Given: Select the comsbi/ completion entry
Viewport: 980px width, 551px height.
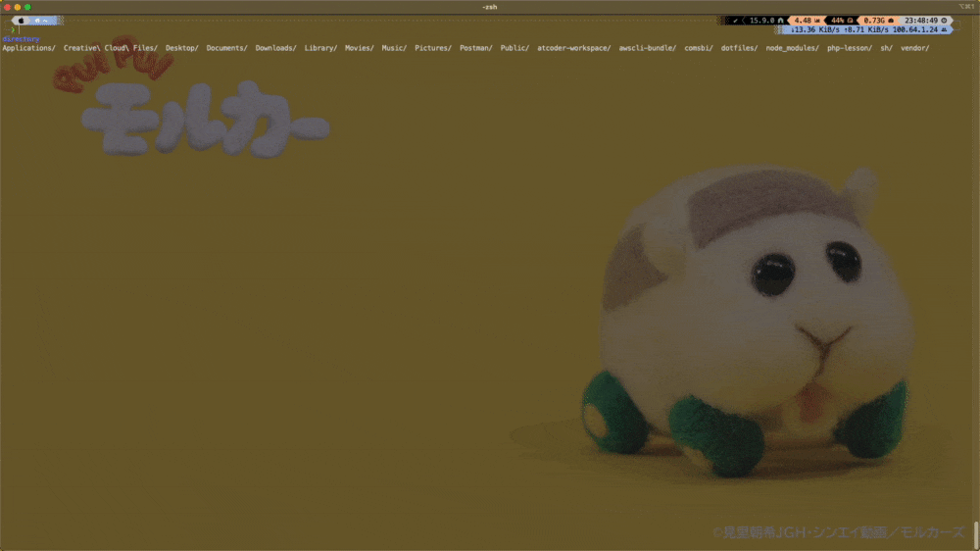Looking at the screenshot, I should 698,47.
